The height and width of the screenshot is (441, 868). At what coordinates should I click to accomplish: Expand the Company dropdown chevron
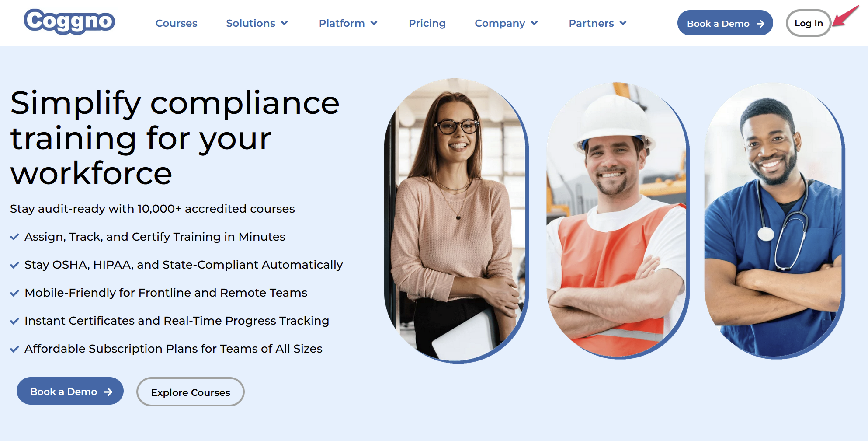[x=535, y=23]
